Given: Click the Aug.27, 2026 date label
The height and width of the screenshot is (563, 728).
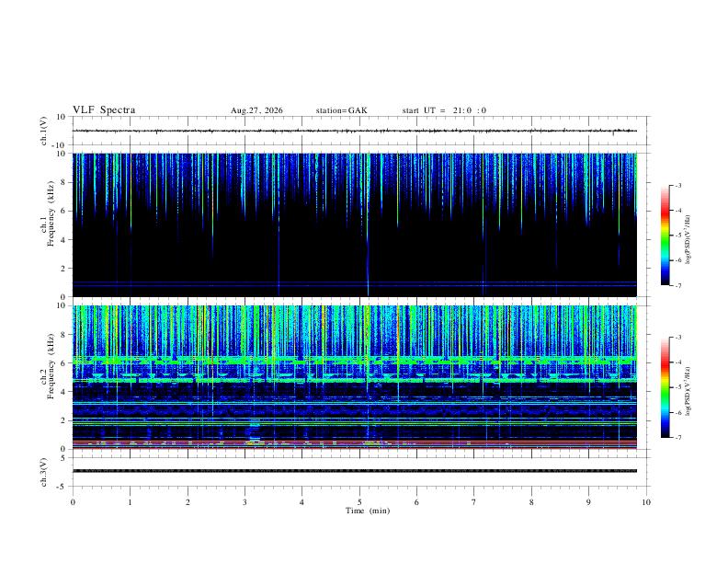Looking at the screenshot, I should (x=256, y=110).
